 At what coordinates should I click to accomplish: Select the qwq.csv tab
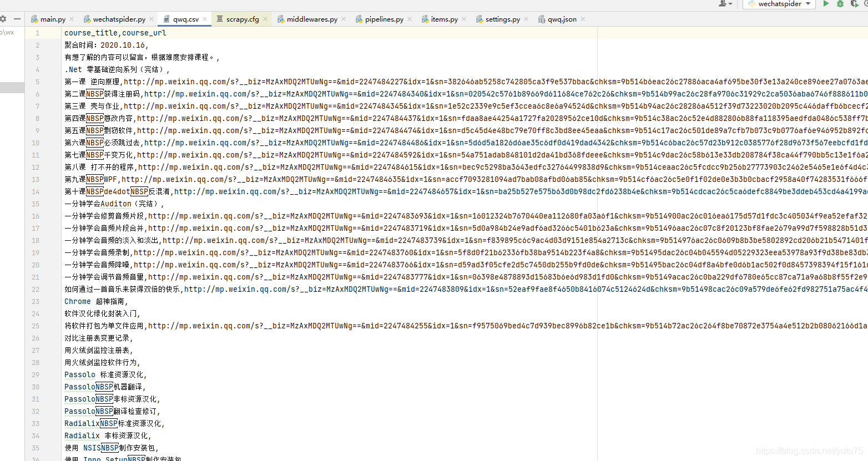pyautogui.click(x=185, y=19)
